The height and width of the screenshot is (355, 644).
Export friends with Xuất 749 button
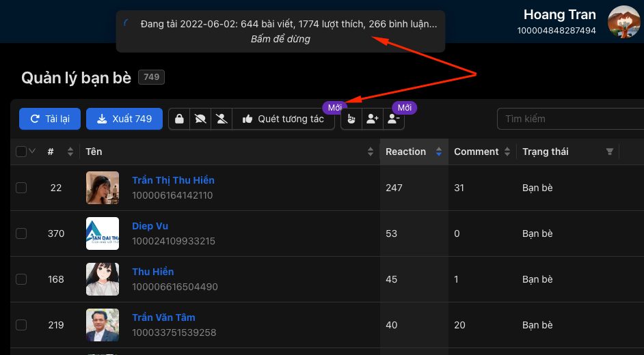pyautogui.click(x=124, y=119)
